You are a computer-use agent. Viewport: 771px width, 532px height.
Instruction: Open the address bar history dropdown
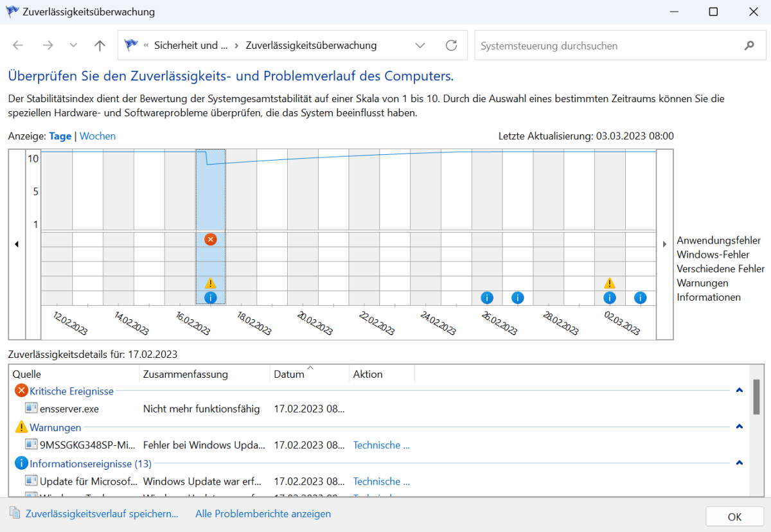420,46
